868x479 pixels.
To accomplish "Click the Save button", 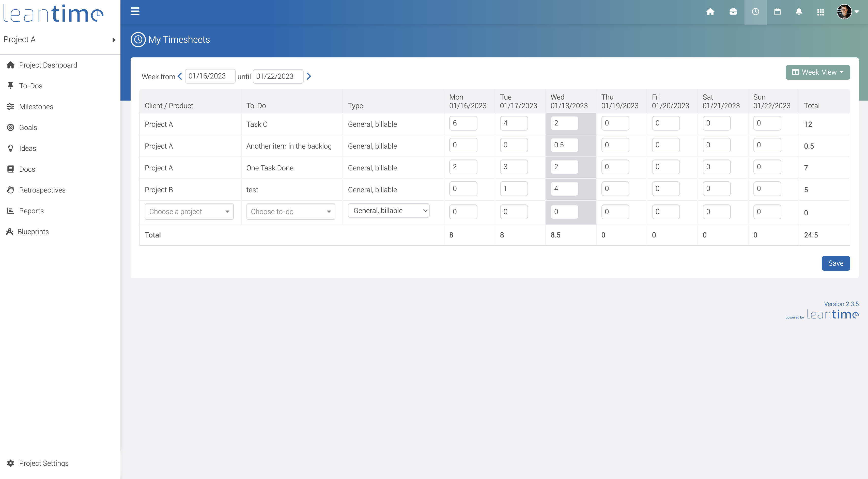I will pos(835,263).
